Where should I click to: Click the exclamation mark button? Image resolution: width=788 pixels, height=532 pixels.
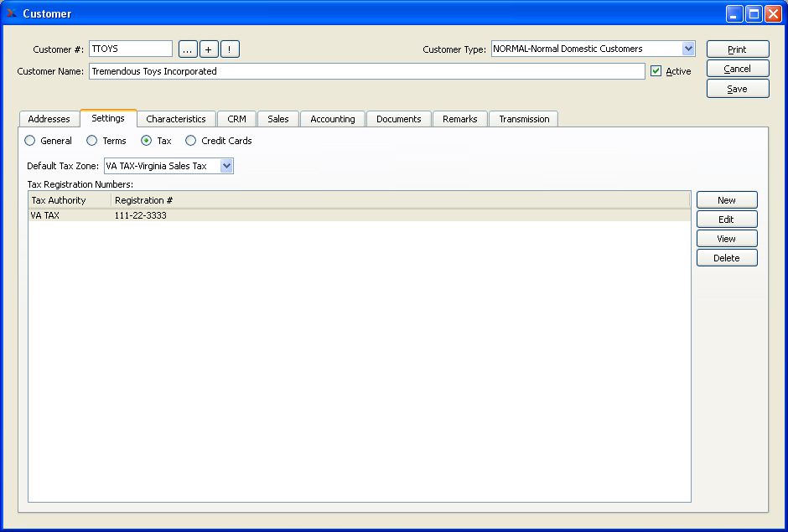click(x=230, y=49)
